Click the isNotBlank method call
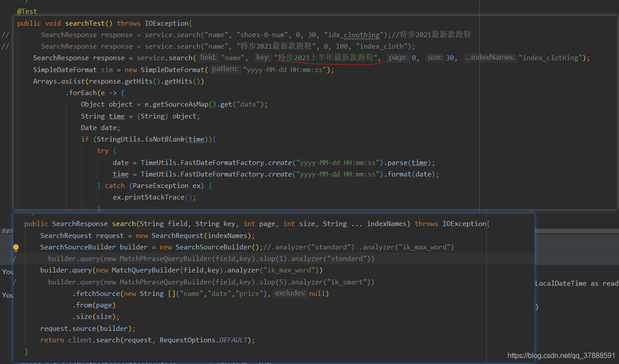Viewport: 619px width, 364px height. coord(165,139)
